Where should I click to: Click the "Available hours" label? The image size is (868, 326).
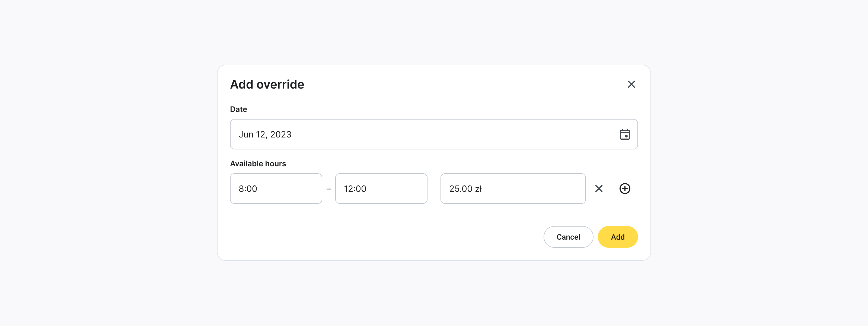(x=258, y=164)
